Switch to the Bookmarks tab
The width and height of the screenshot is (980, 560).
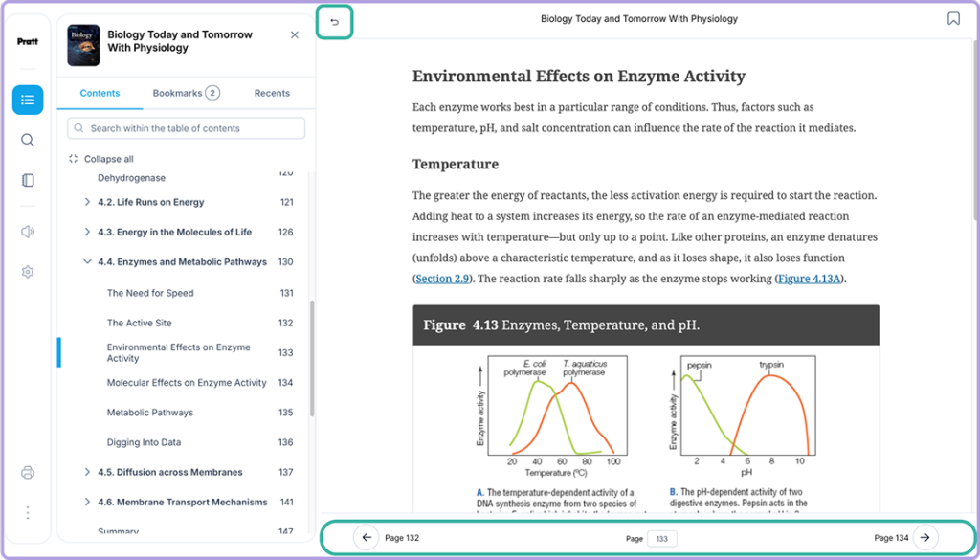186,93
